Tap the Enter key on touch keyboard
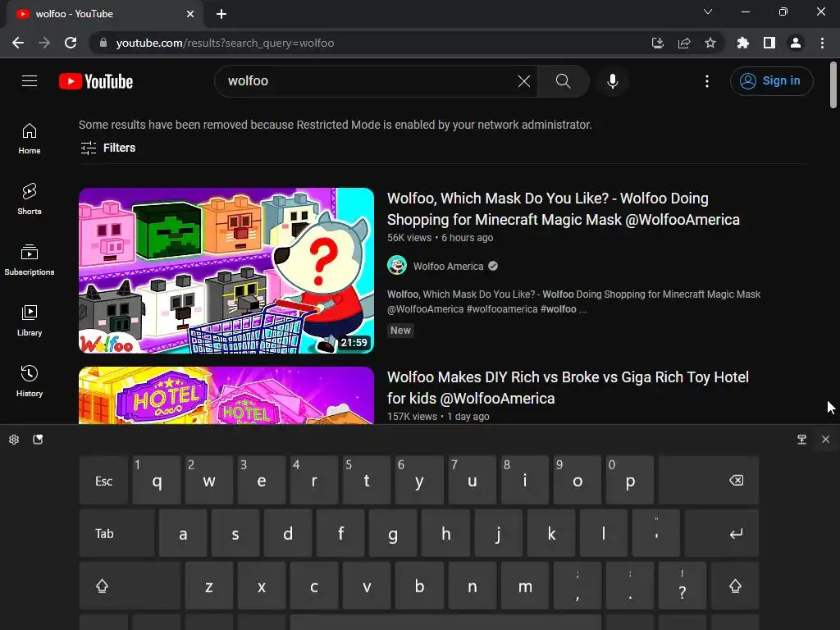Viewport: 840px width, 630px height. [x=722, y=533]
